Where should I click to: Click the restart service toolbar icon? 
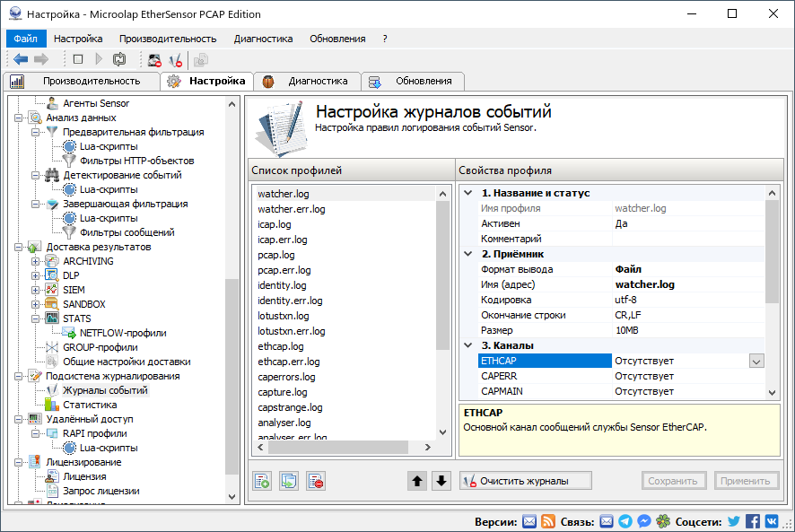tap(119, 59)
